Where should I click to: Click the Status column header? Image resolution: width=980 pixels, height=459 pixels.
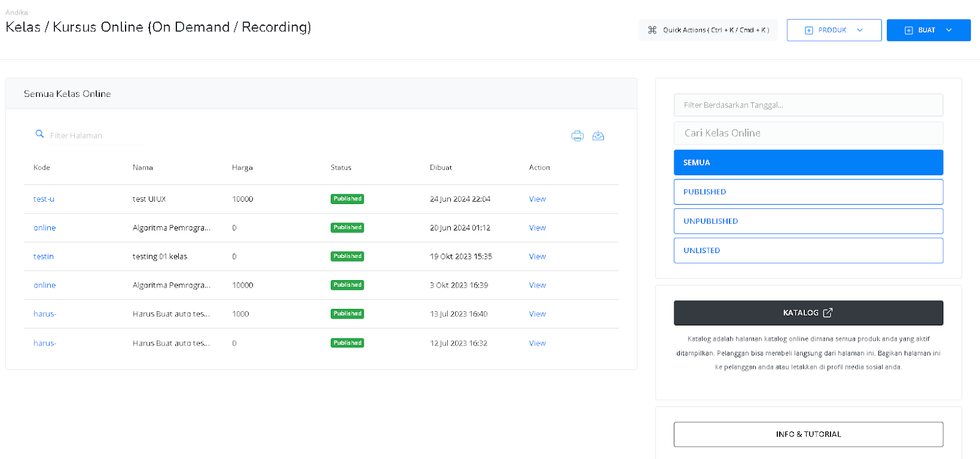click(341, 167)
